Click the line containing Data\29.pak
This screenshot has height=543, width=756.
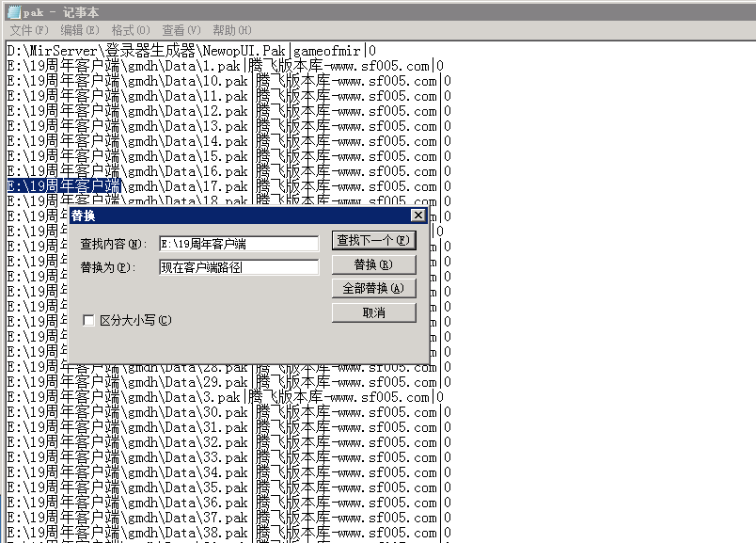pos(229,382)
